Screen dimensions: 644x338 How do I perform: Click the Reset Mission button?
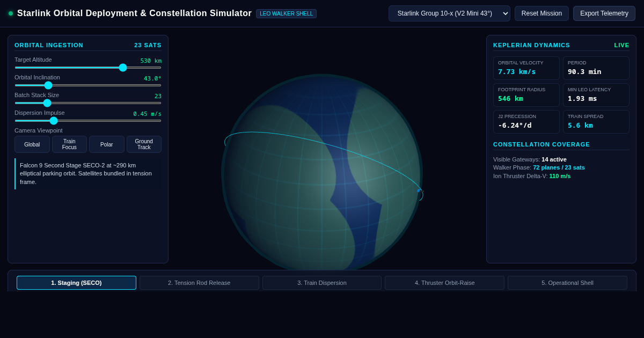[x=541, y=13]
